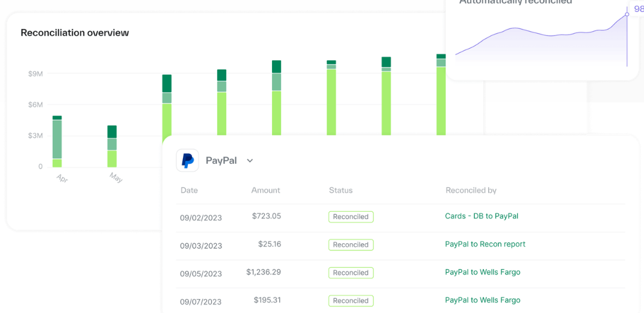The image size is (644, 313).
Task: Select the Amount column header
Action: [x=266, y=190]
